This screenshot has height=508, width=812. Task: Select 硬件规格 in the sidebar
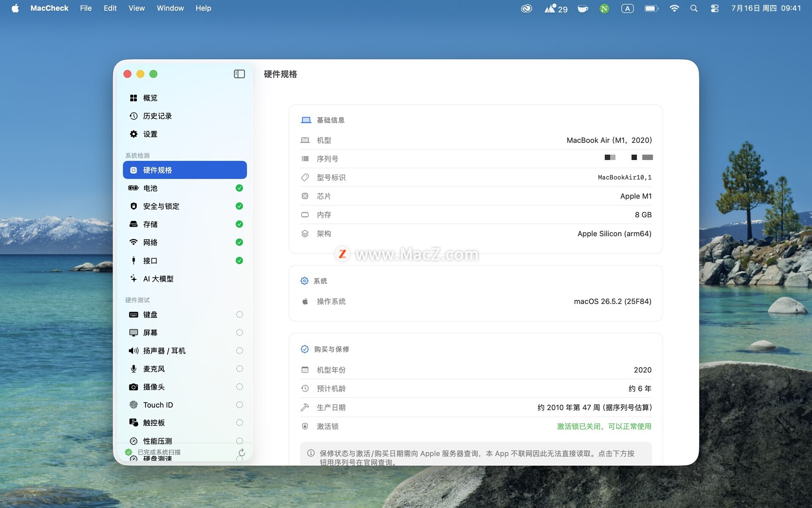coord(185,170)
